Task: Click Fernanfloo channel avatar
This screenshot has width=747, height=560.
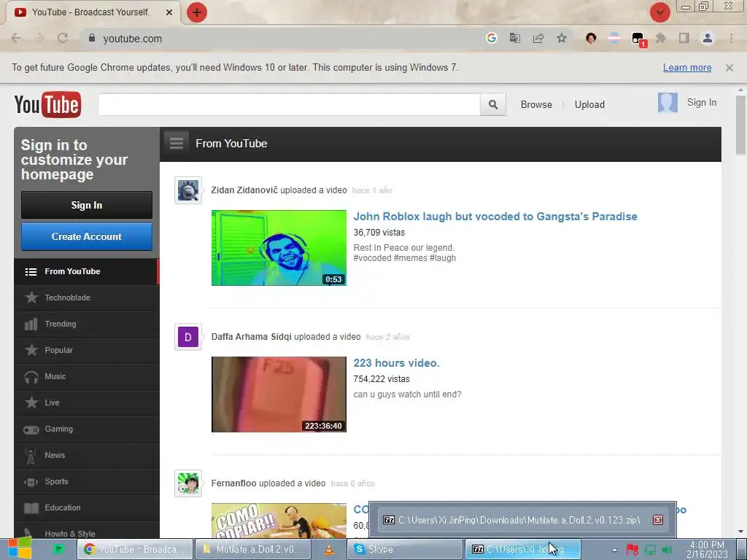Action: 188,483
